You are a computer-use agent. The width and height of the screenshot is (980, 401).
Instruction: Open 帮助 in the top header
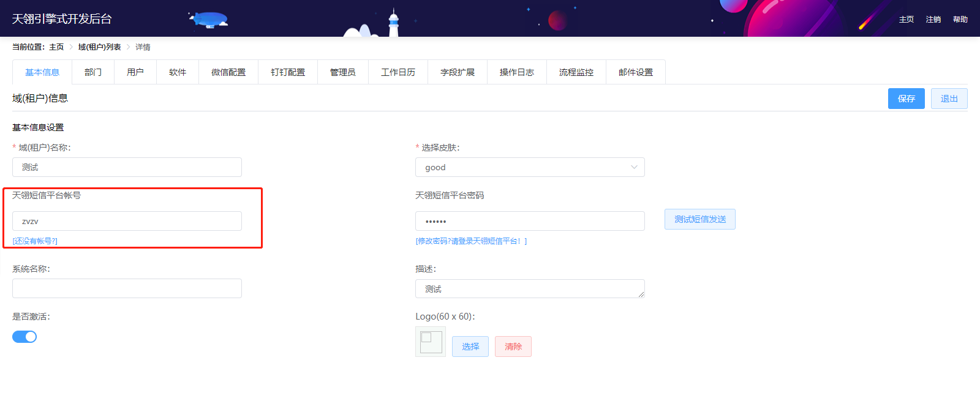coord(960,20)
